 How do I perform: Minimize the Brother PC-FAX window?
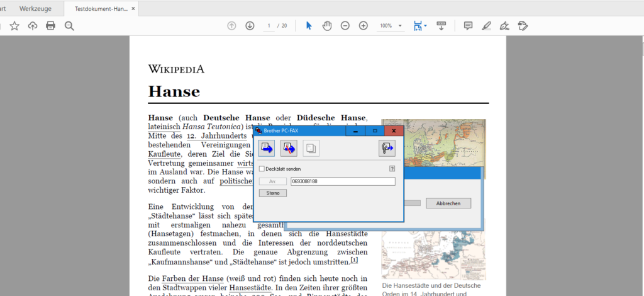point(356,131)
